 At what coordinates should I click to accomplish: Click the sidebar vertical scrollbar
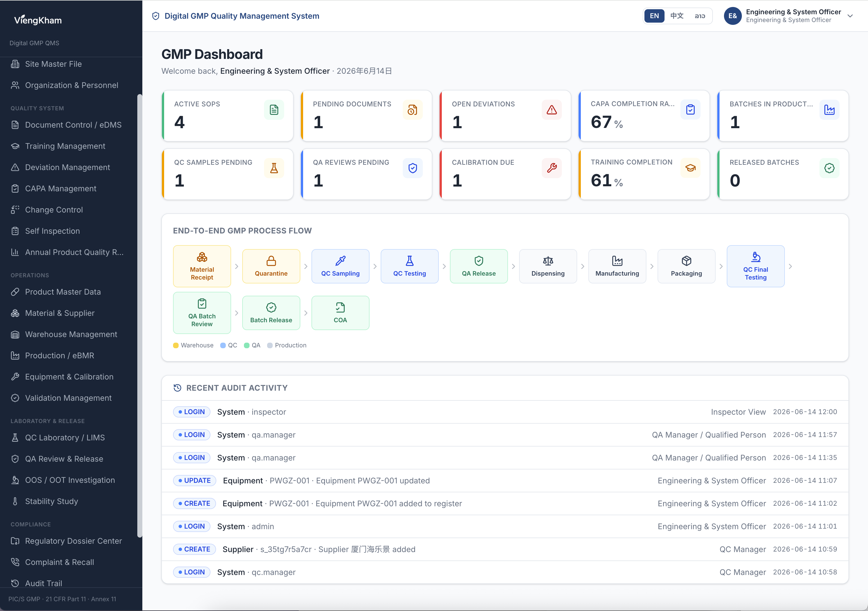point(140,316)
